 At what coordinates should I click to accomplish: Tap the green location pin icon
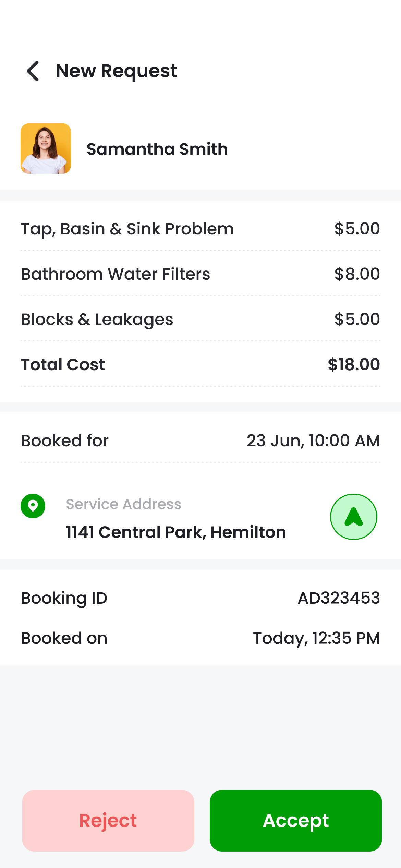tap(33, 506)
